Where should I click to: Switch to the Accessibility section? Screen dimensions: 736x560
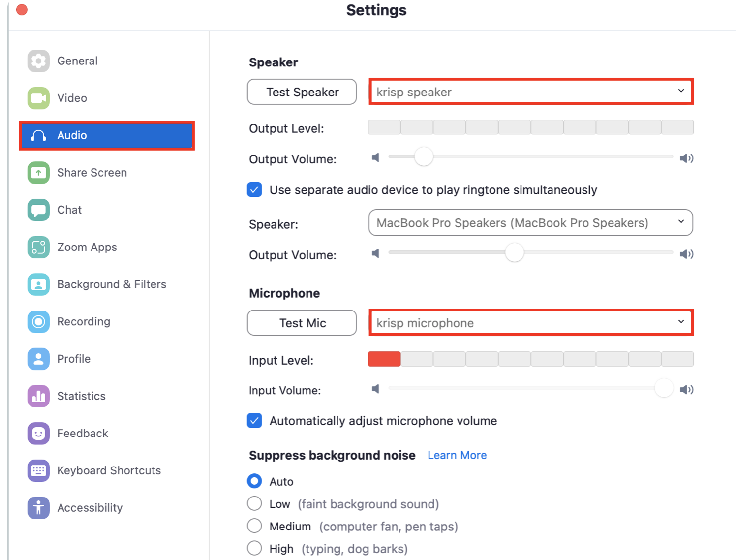[x=38, y=507]
